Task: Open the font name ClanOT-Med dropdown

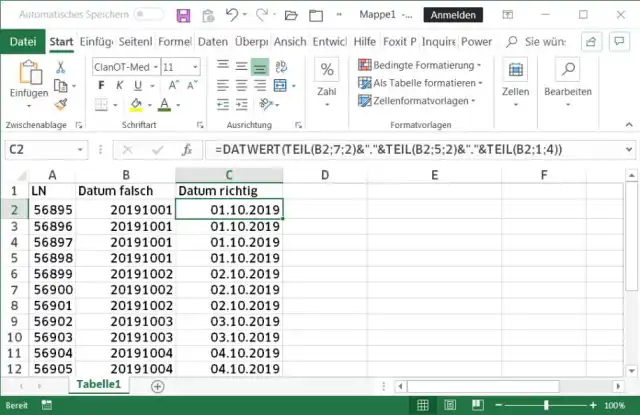Action: (153, 66)
